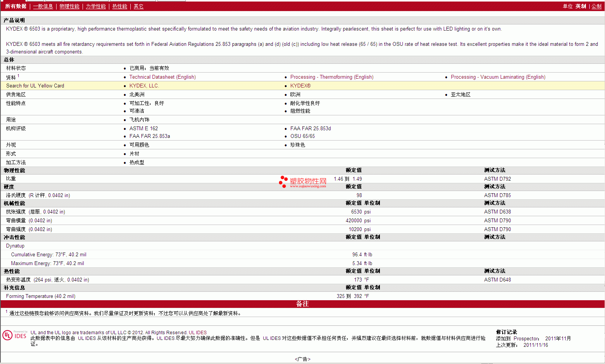
Task: Click 可用颜色 appearance entry
Action: point(139,145)
